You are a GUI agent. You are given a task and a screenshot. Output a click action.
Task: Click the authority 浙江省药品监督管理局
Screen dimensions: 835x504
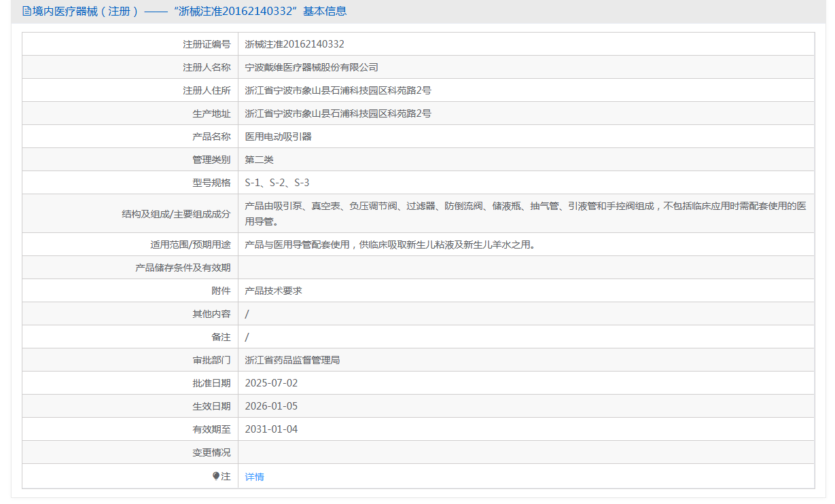point(293,360)
